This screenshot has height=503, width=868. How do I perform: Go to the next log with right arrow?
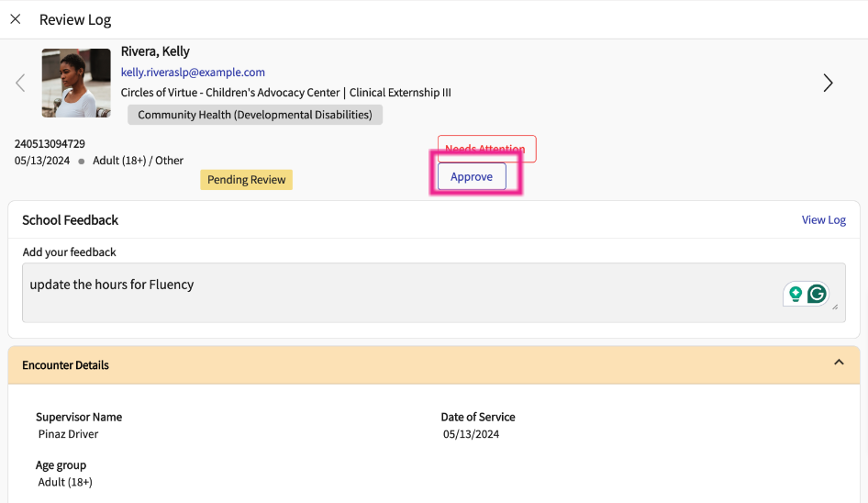(828, 84)
